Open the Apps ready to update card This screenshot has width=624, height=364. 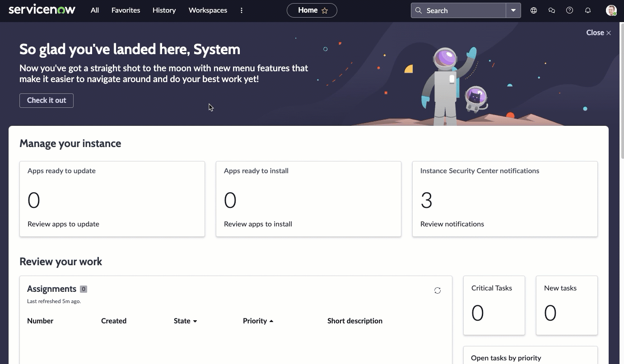tap(112, 199)
